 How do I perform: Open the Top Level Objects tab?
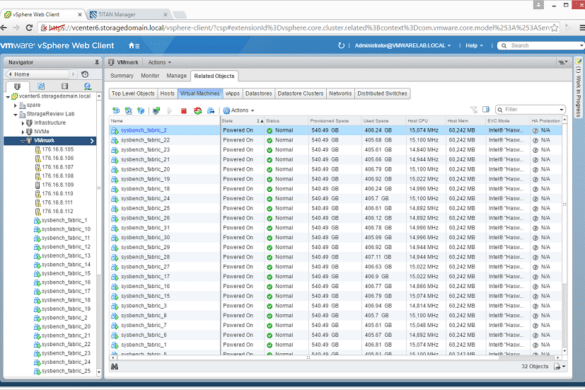tap(133, 93)
